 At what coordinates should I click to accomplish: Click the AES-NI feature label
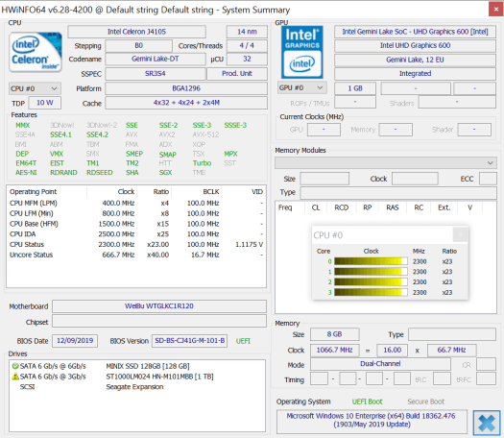pos(26,173)
